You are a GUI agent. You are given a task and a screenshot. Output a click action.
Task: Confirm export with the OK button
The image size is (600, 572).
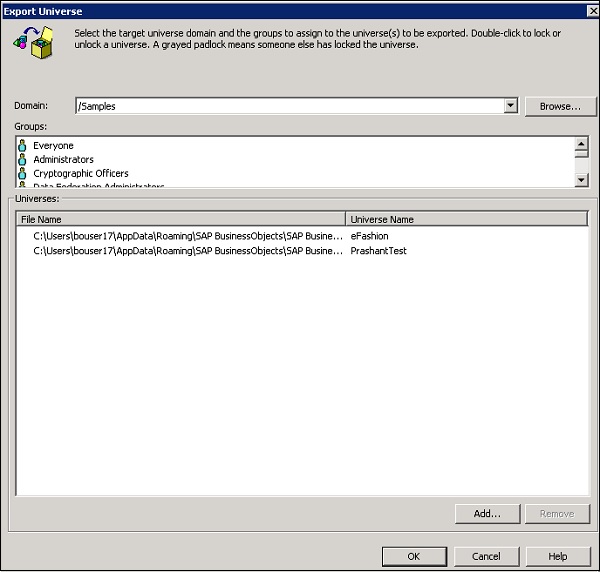(x=413, y=556)
